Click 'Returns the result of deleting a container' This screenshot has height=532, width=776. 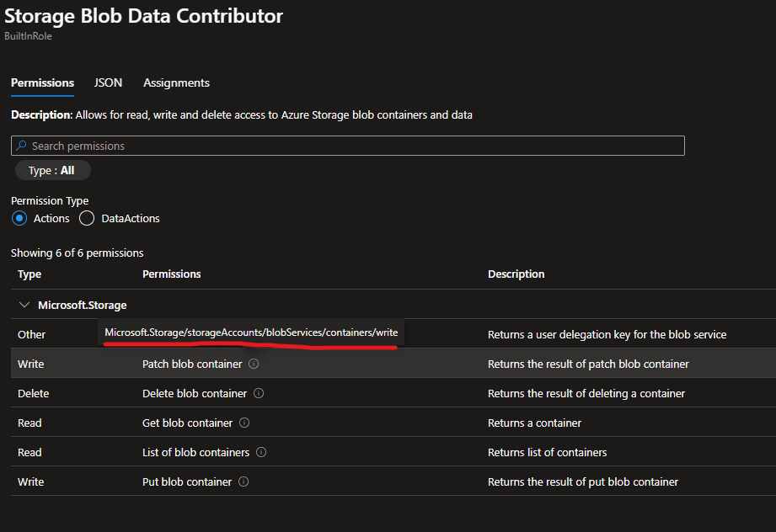click(586, 393)
